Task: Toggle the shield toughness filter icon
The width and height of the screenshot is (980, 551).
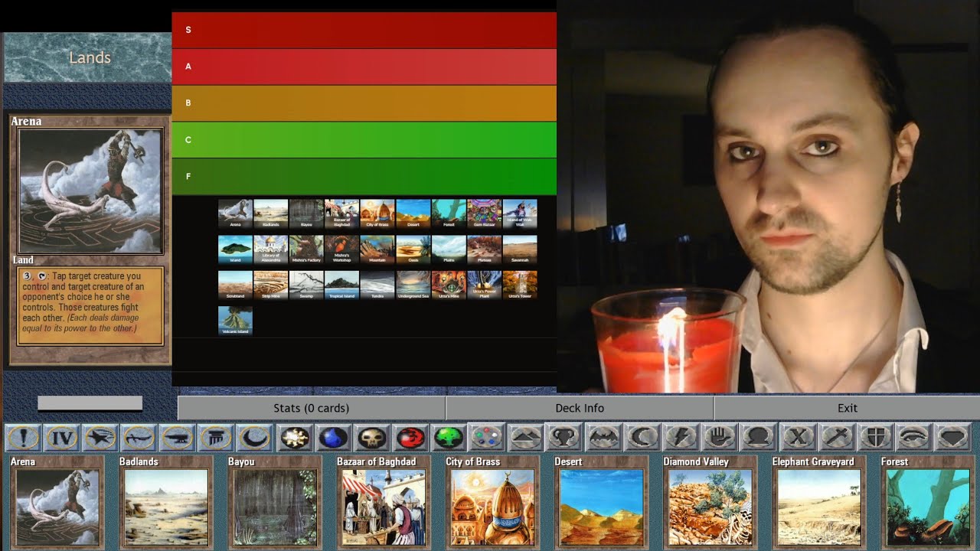Action: point(875,438)
